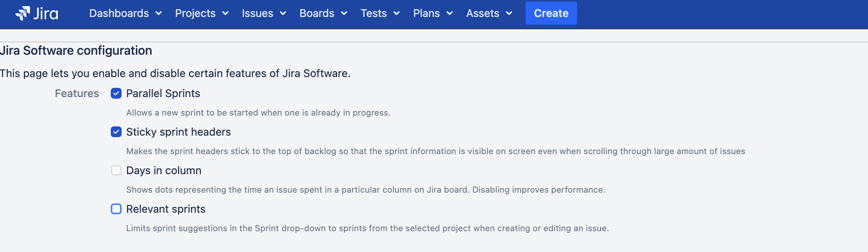Open the Issues menu label
Screen dimensions: 868x252
[257, 13]
